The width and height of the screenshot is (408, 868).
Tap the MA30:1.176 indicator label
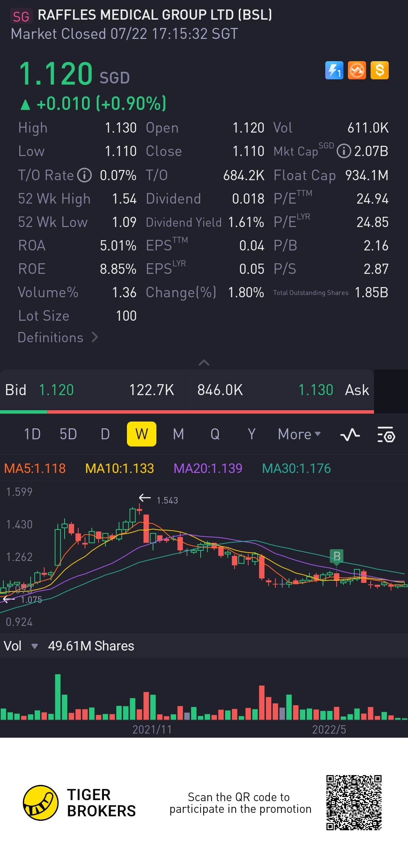coord(296,468)
